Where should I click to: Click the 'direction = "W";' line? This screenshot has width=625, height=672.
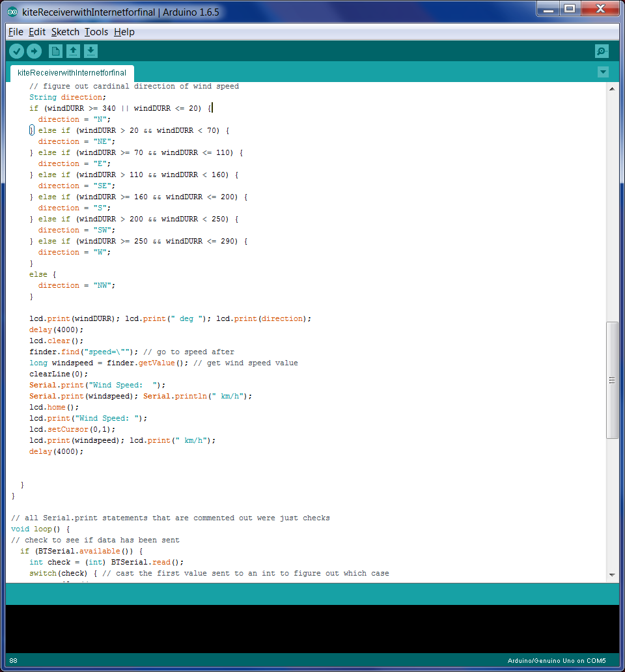coord(74,253)
